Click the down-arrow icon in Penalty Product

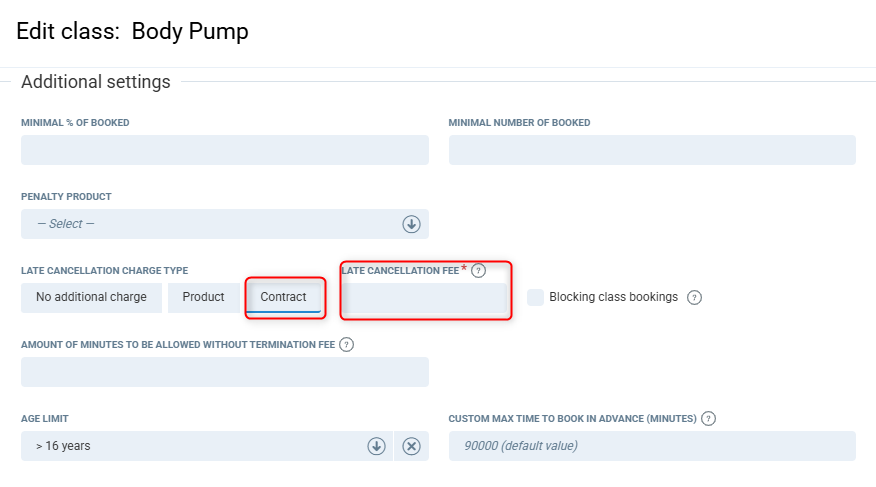pos(411,224)
